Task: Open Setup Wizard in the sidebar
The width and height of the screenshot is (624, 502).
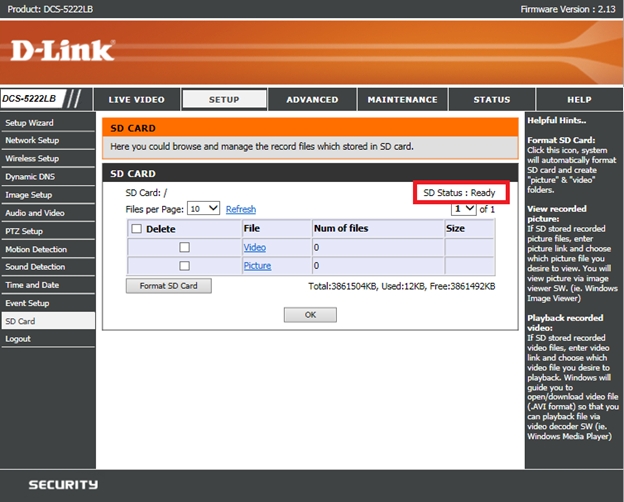Action: (30, 122)
